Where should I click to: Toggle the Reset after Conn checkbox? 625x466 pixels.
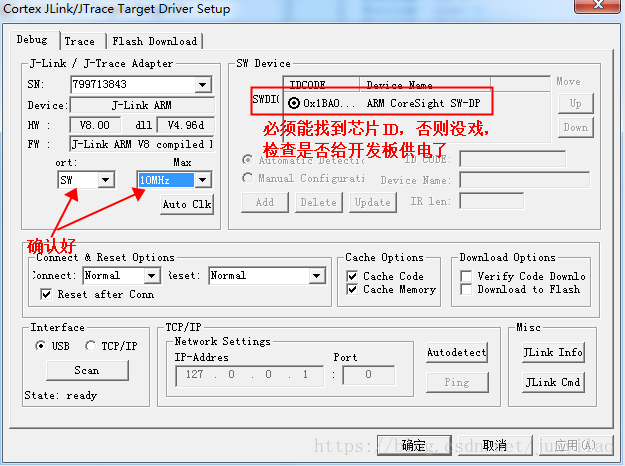46,294
